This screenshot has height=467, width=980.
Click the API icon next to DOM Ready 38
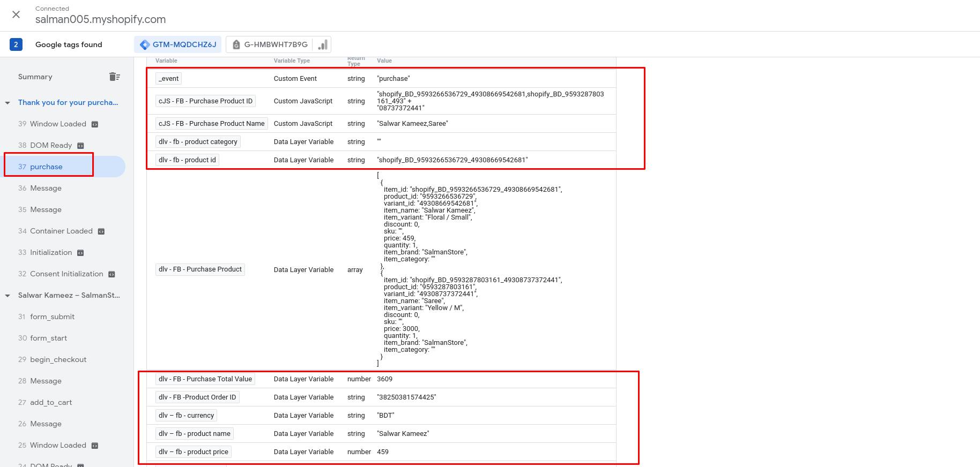coord(80,146)
